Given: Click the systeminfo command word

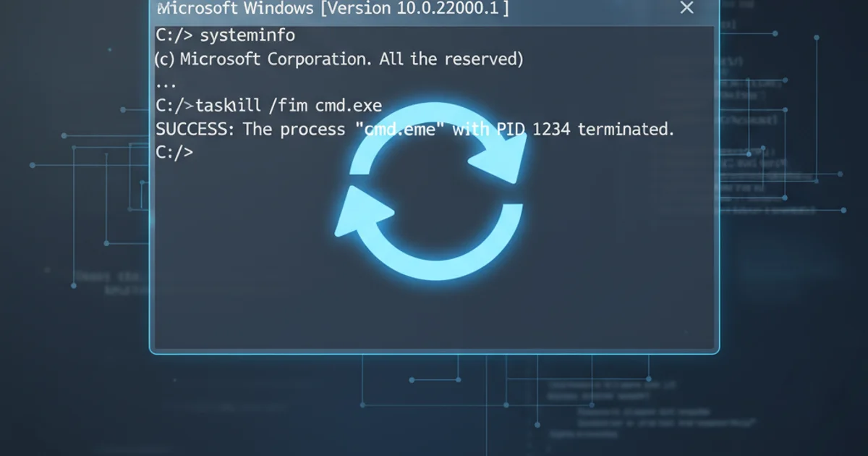Looking at the screenshot, I should click(x=247, y=35).
